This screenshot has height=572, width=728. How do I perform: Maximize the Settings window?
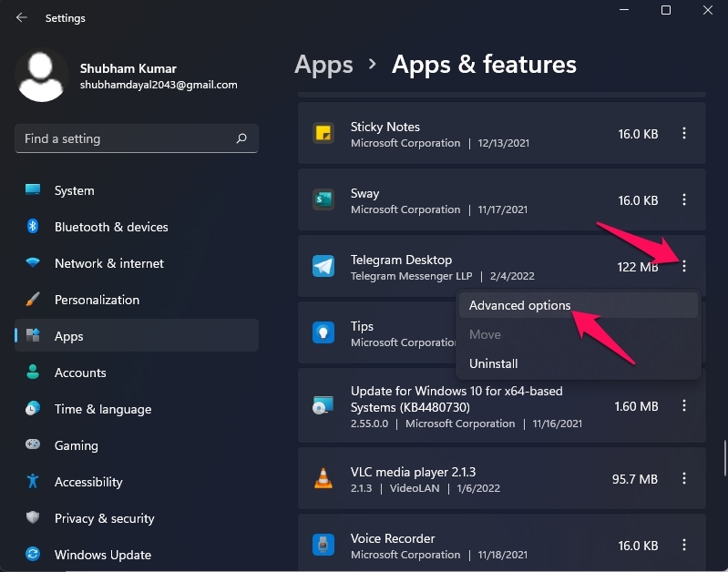point(666,10)
